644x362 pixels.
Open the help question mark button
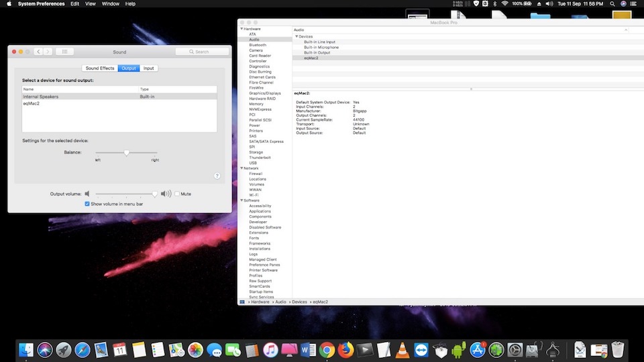[217, 176]
